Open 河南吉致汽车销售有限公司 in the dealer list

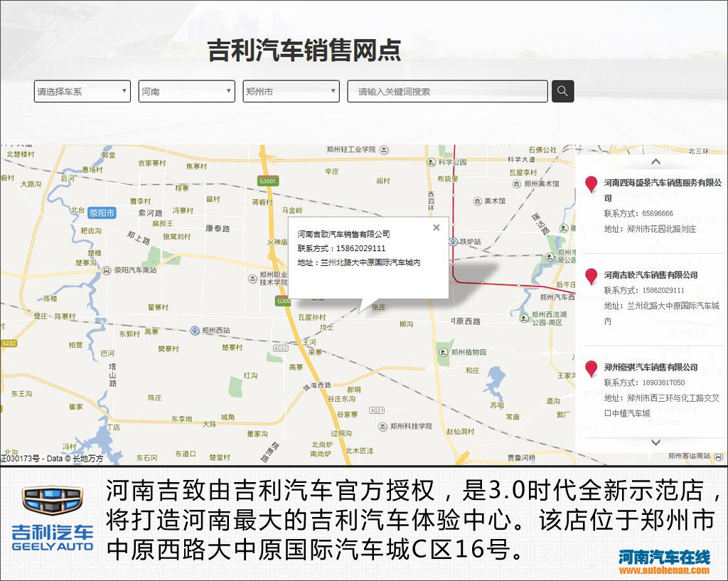(651, 275)
